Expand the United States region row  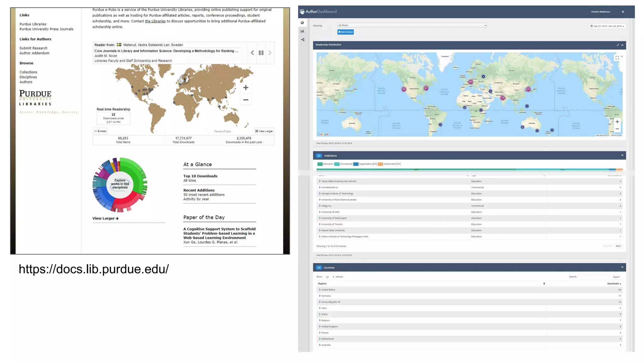pyautogui.click(x=319, y=290)
